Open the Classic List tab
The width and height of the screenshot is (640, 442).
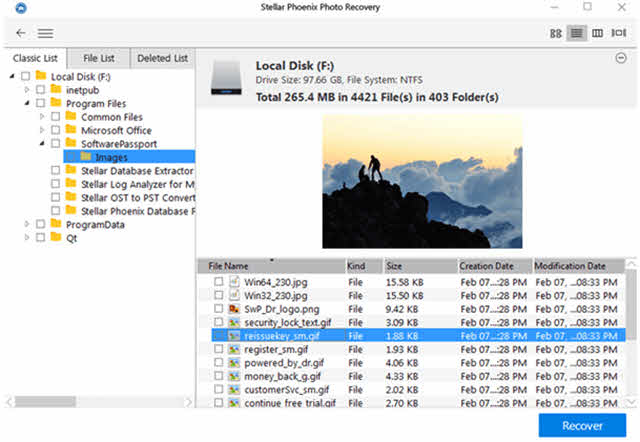point(35,58)
